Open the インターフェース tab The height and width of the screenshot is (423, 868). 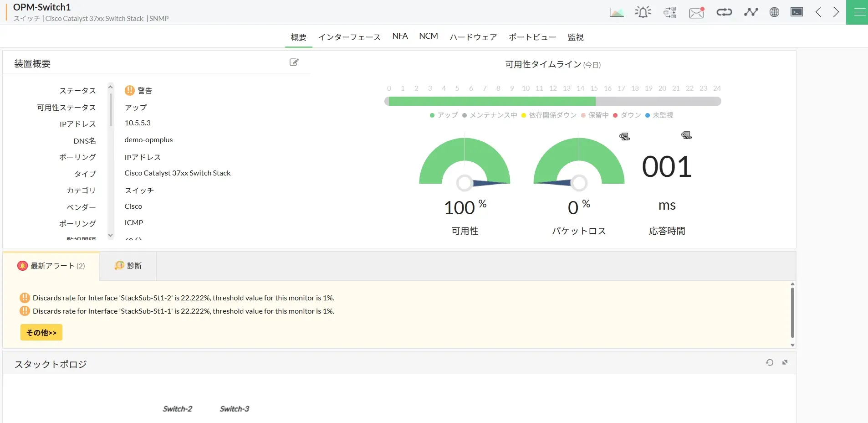(x=349, y=37)
